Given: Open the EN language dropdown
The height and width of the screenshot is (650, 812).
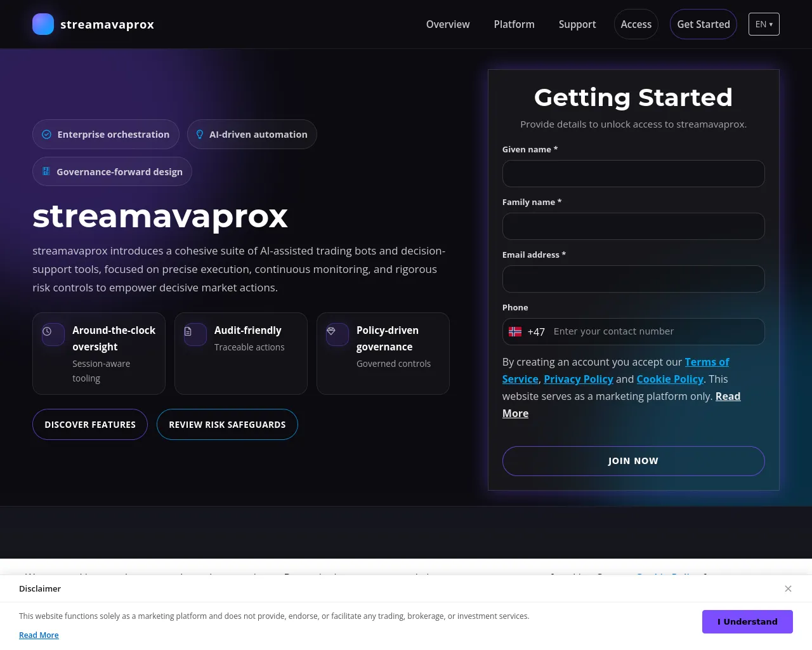Looking at the screenshot, I should tap(764, 24).
